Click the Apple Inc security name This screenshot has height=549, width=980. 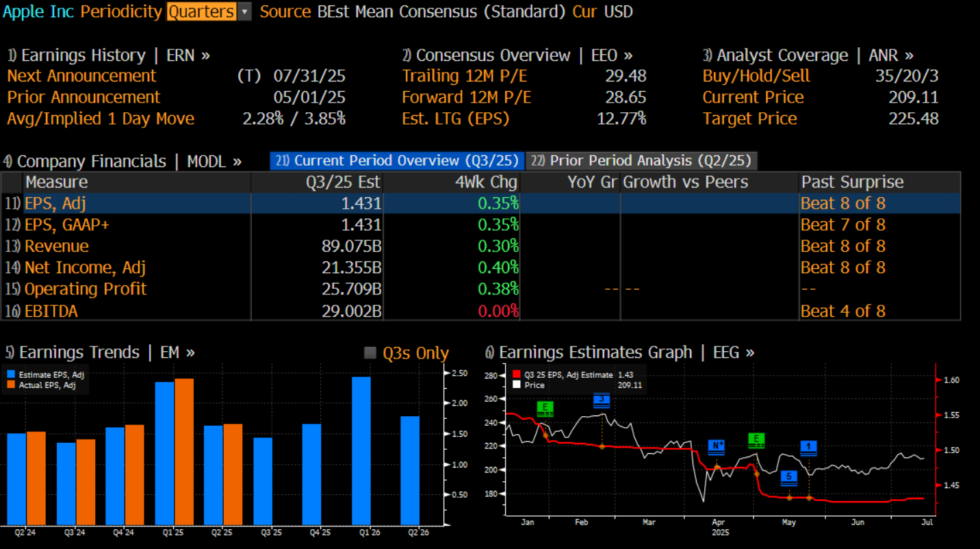(x=39, y=12)
